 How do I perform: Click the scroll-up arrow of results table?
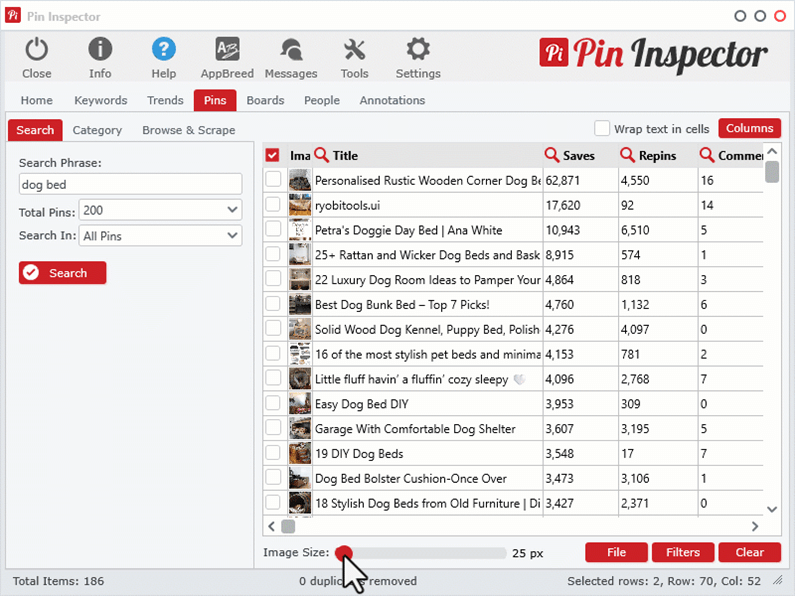[x=772, y=151]
